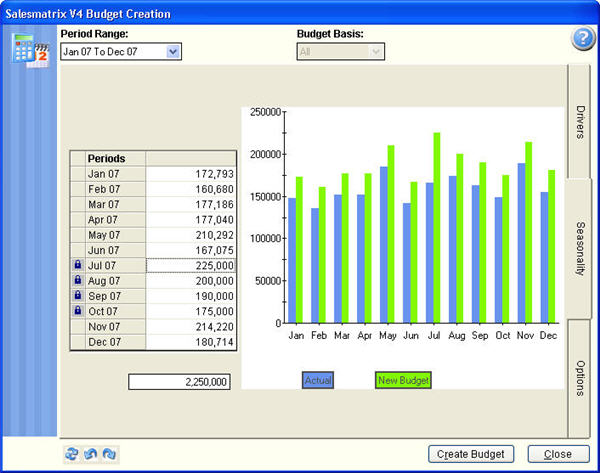The width and height of the screenshot is (600, 473).
Task: Click the budget calculator icon at top left
Action: pos(30,48)
